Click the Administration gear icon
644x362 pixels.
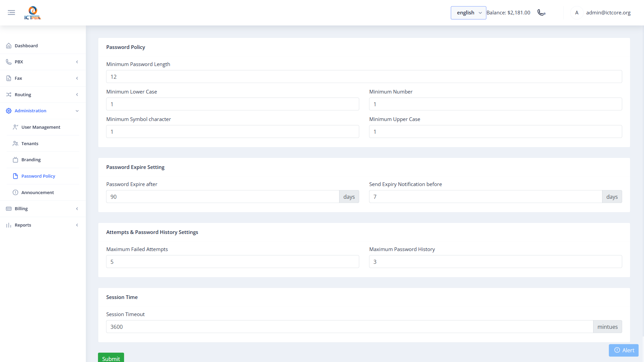click(x=9, y=111)
